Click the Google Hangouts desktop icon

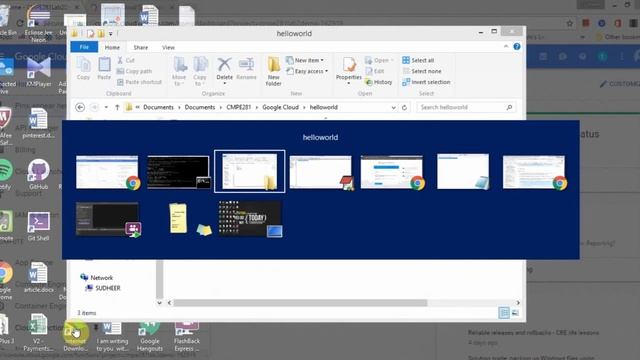pos(150,337)
